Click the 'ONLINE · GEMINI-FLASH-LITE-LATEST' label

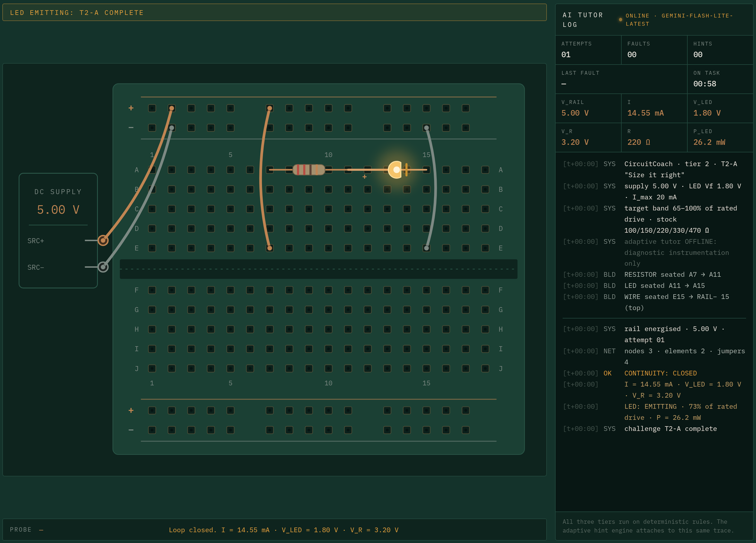click(x=679, y=20)
